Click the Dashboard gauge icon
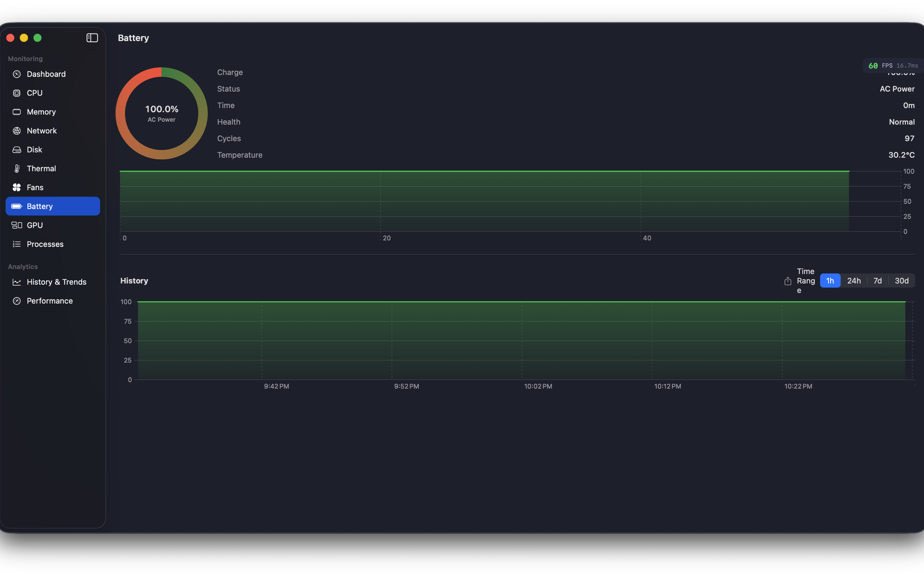 [17, 74]
